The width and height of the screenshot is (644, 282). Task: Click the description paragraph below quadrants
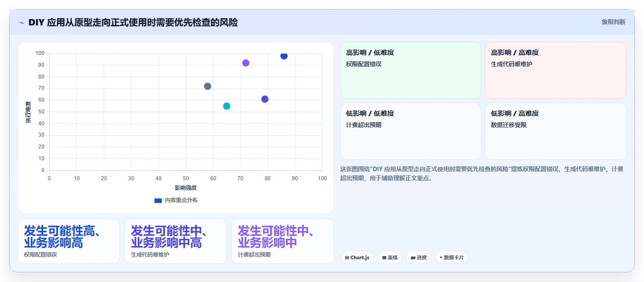(x=482, y=173)
